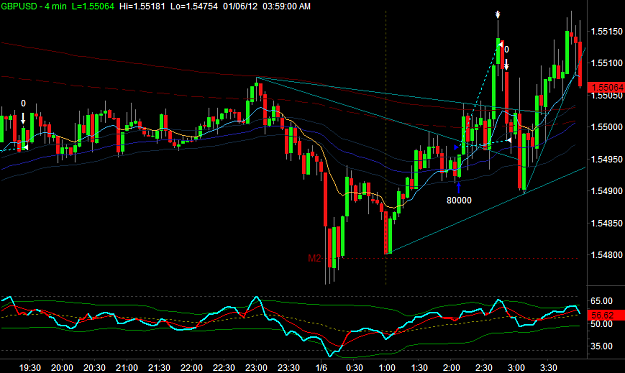The image size is (625, 373).
Task: Click the 1/6 date change label
Action: pos(321,368)
